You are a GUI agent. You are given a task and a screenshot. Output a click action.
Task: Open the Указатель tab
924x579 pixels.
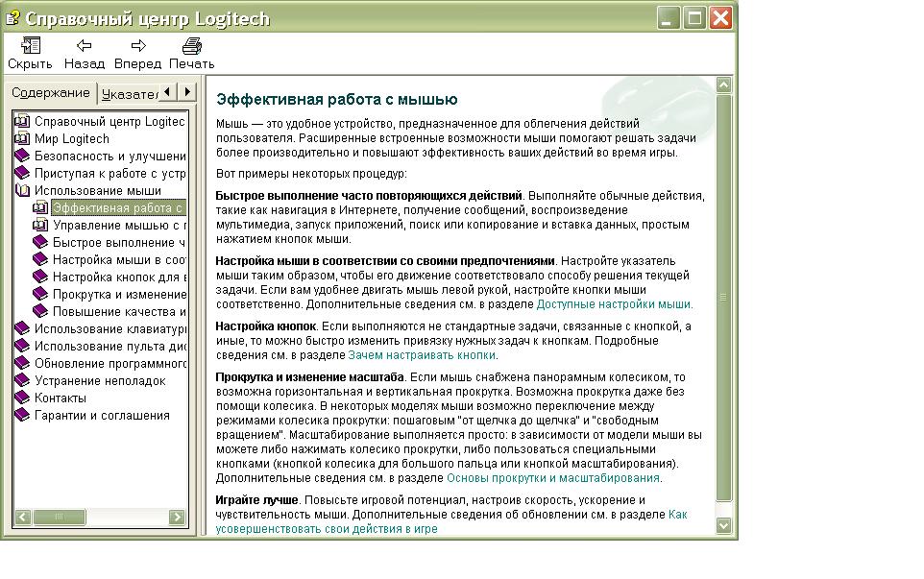pyautogui.click(x=129, y=94)
